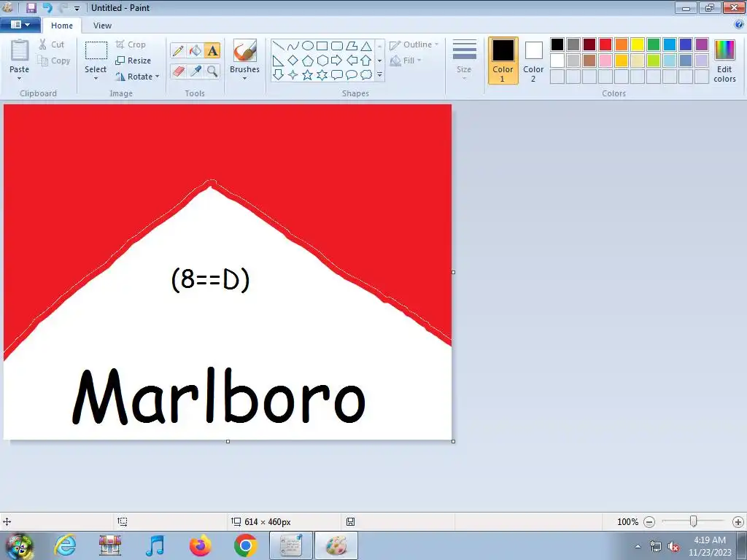
Task: Choose the Pentagon shape
Action: 308,61
